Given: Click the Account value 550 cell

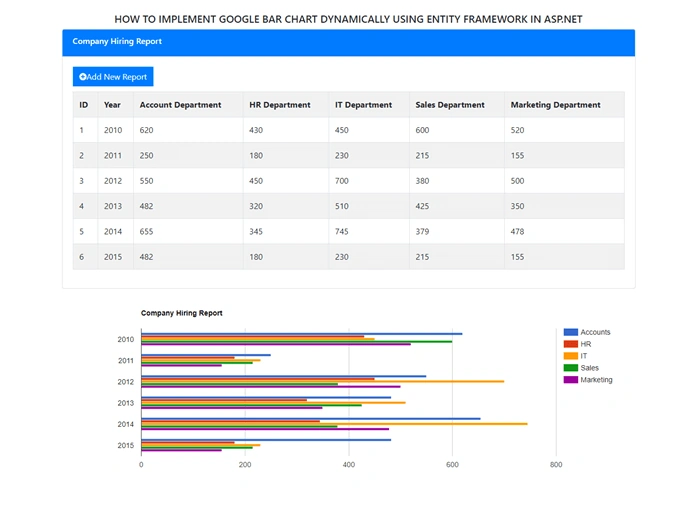Looking at the screenshot, I should click(x=188, y=180).
